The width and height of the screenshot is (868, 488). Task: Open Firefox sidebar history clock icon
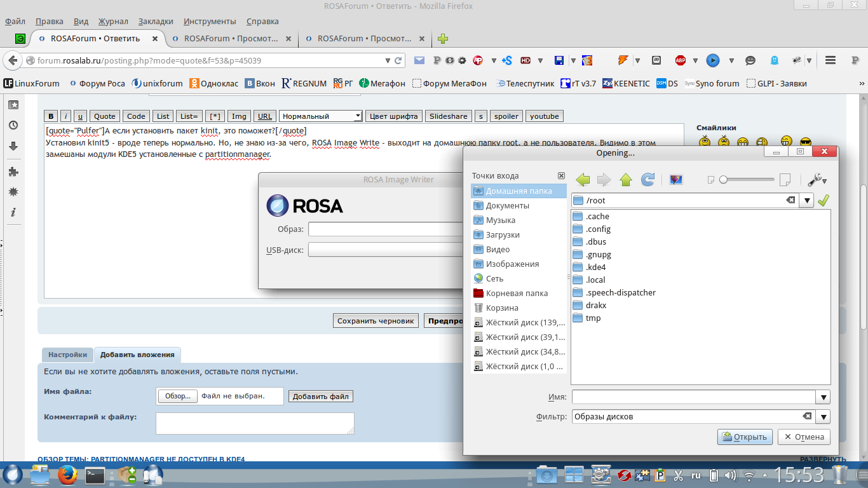click(x=13, y=125)
